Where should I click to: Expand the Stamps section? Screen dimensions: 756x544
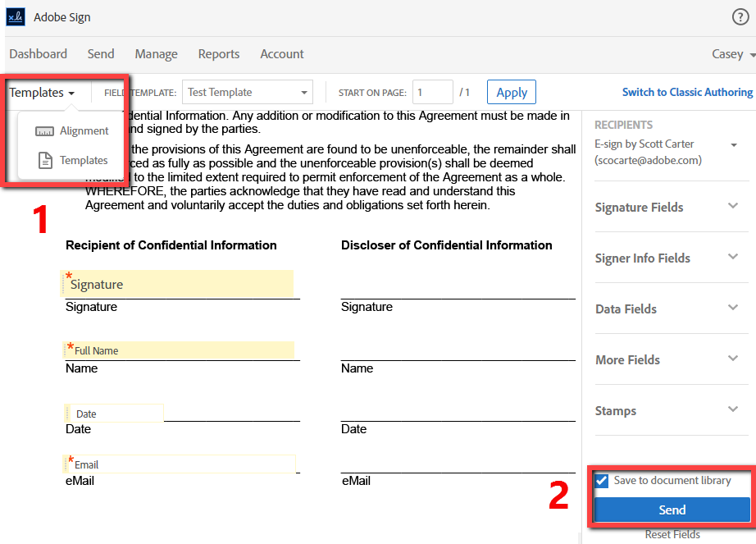pos(733,410)
